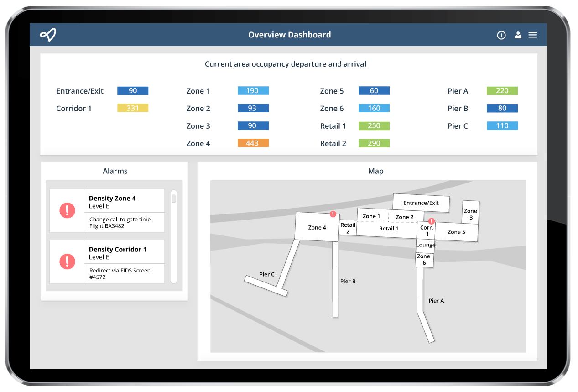Image resolution: width=578 pixels, height=392 pixels.
Task: Click the Density Corridor 1 alarm icon
Action: (67, 261)
